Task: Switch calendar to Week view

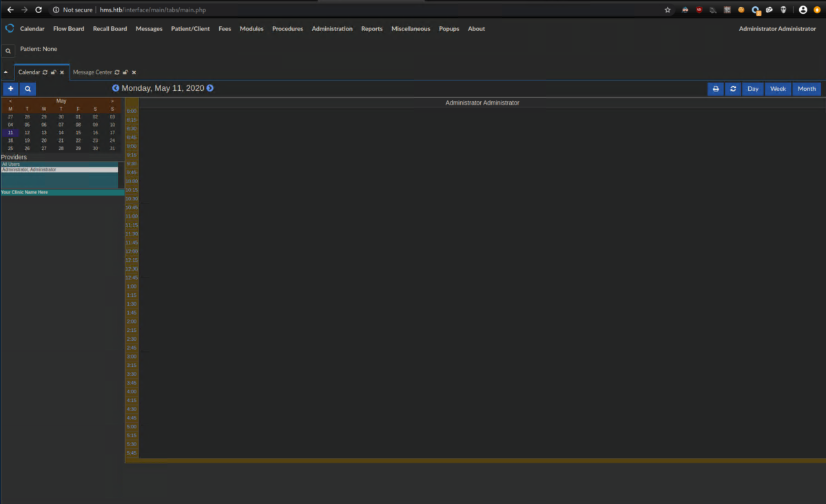Action: pos(778,89)
